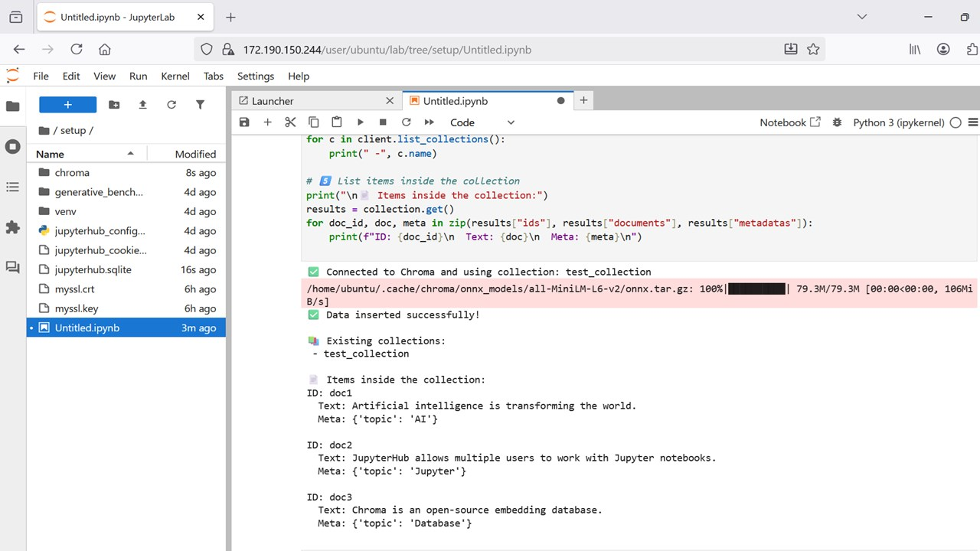Show the Table of Contents panel
The height and width of the screenshot is (551, 980).
12,187
